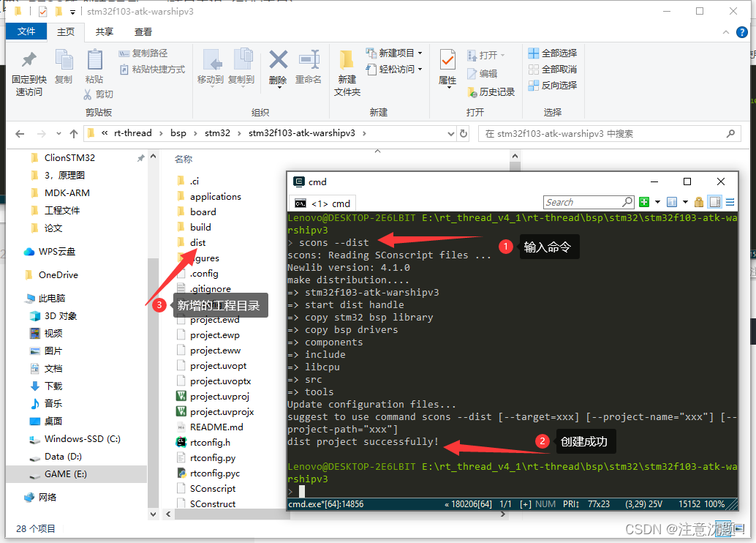The height and width of the screenshot is (543, 756).
Task: Click the file list horizontal scroll right arrow
Action: coord(503,514)
